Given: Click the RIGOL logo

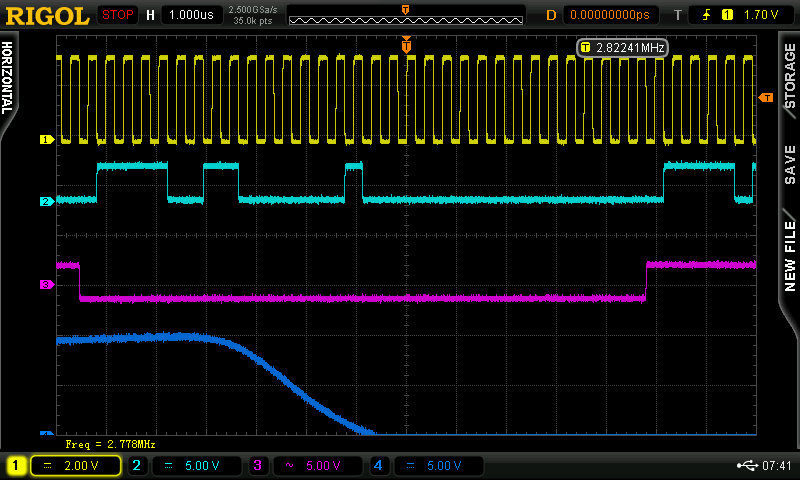Looking at the screenshot, I should (47, 15).
